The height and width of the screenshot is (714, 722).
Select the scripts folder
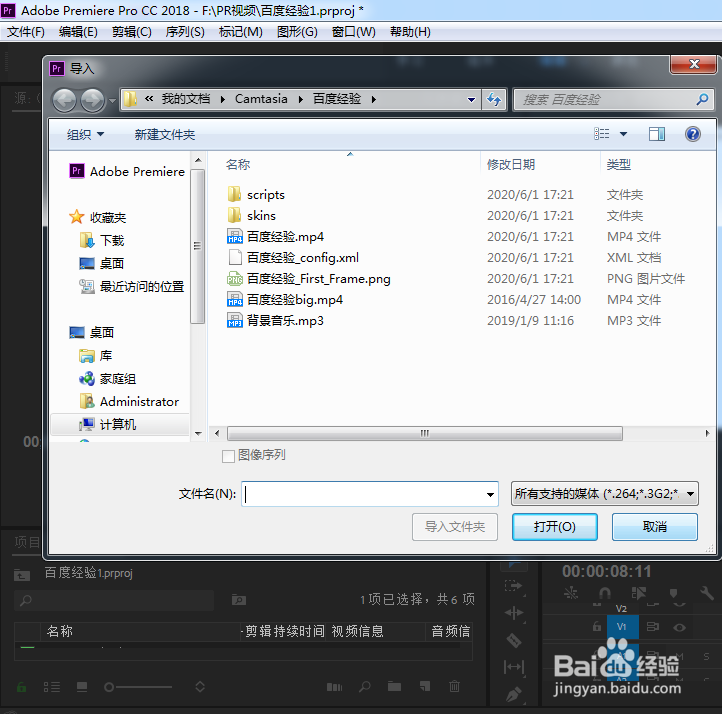256,195
